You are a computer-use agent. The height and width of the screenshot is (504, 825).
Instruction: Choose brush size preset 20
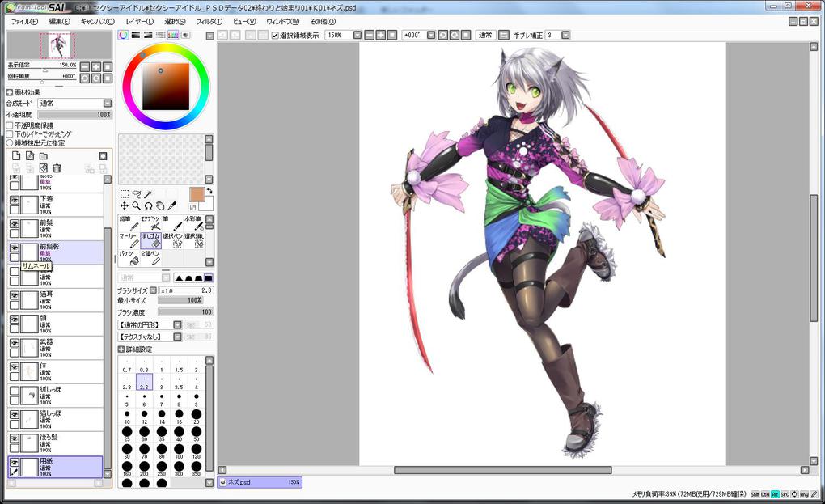pos(197,417)
